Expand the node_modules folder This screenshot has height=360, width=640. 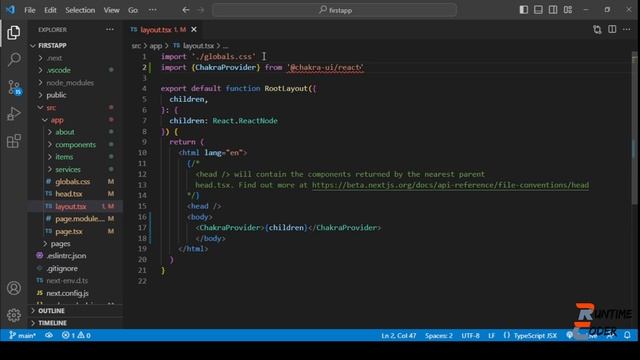76,83
